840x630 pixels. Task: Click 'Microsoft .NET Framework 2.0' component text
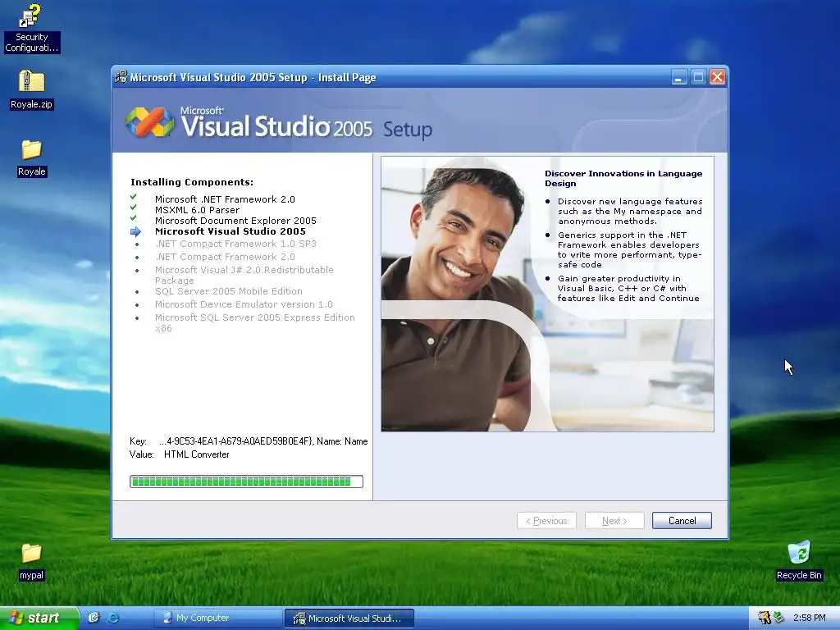pos(225,199)
